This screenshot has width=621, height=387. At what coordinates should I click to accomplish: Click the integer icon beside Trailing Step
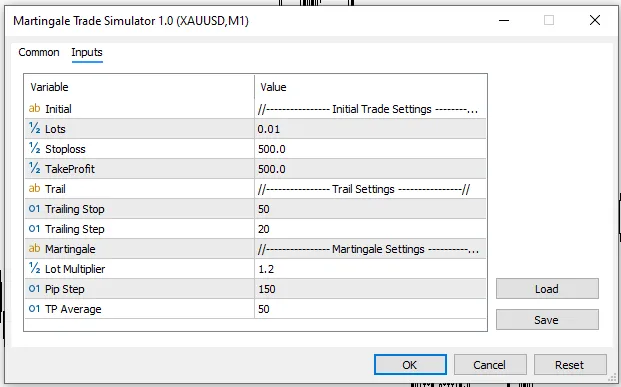(34, 229)
